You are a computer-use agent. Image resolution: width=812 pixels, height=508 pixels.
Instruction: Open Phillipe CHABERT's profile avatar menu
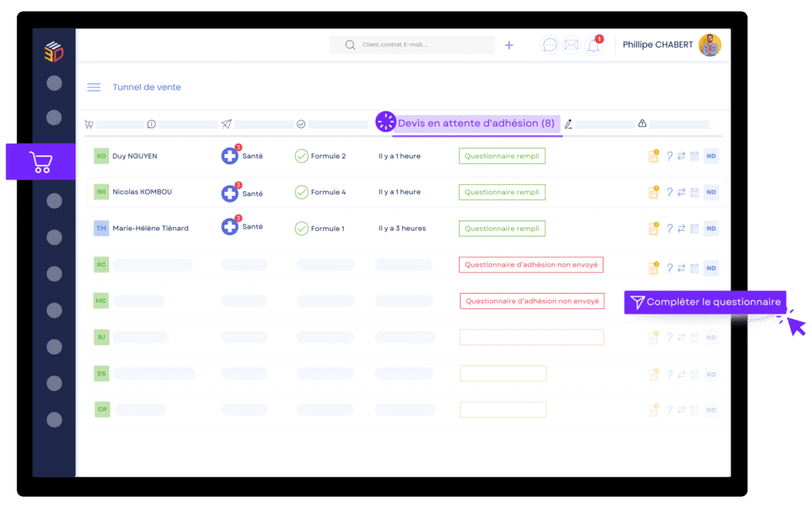pos(710,45)
